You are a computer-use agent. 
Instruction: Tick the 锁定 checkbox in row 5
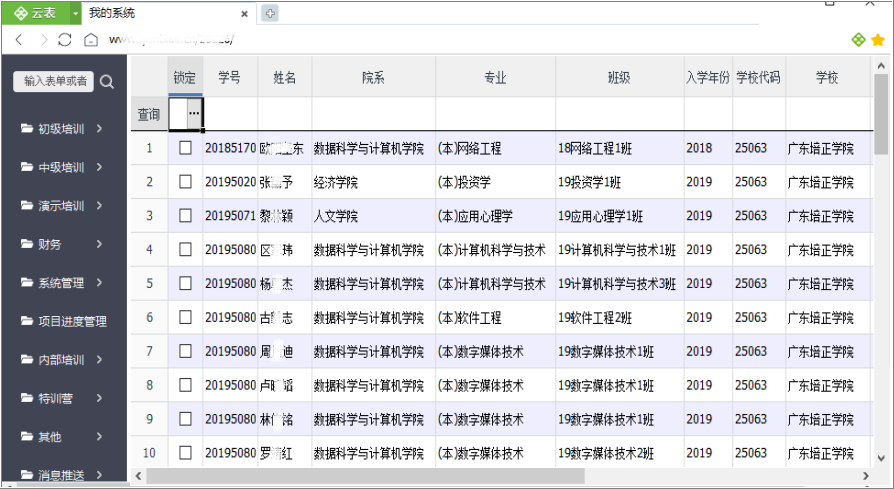pyautogui.click(x=185, y=283)
